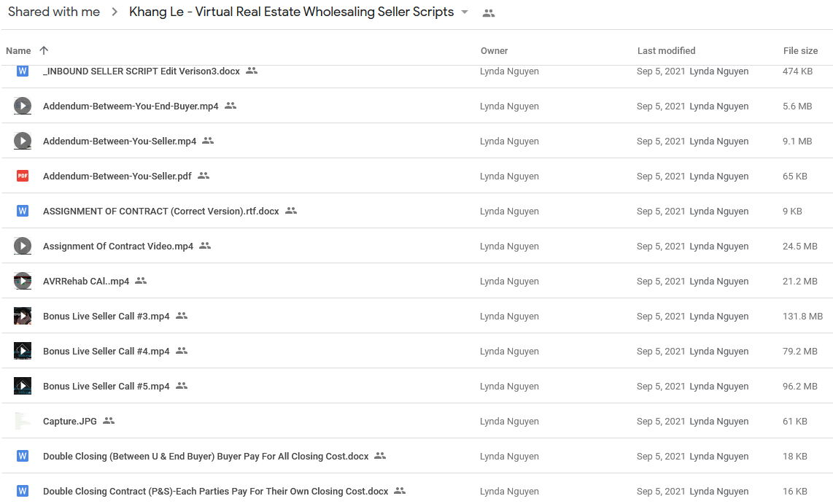The image size is (833, 504).
Task: Click the Owner column header
Action: click(494, 50)
